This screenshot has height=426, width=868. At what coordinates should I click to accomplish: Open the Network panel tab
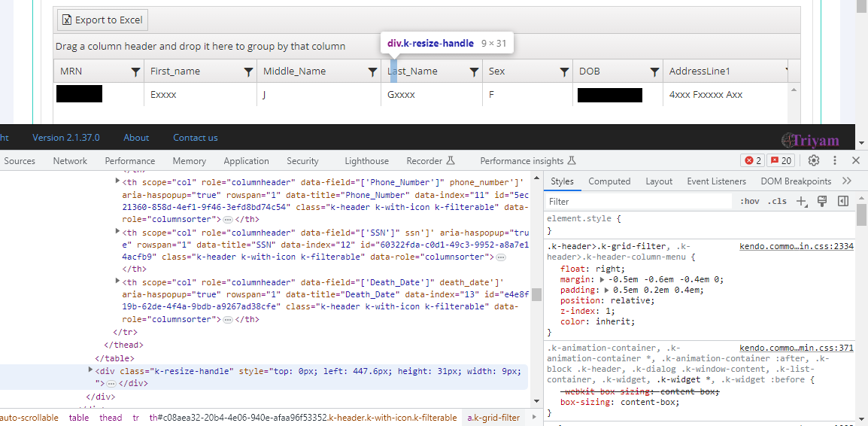pyautogui.click(x=70, y=161)
